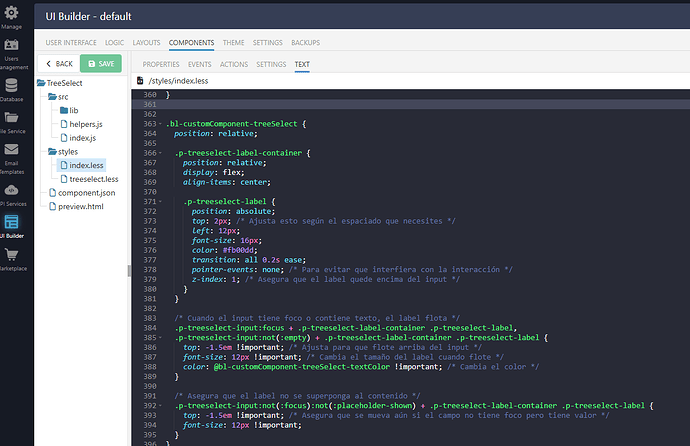The height and width of the screenshot is (446, 690).
Task: Click the file icon beside /styles/index.less
Action: [x=140, y=80]
